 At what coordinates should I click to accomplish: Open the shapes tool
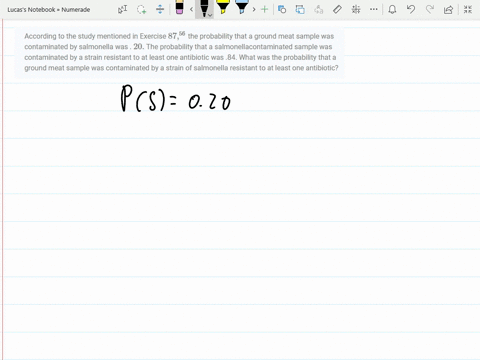[282, 9]
